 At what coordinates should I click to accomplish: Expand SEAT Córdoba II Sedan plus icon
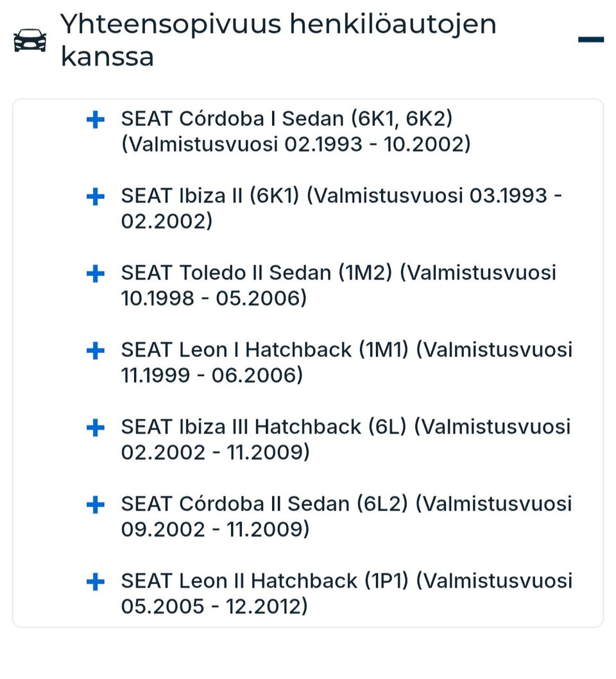point(95,504)
